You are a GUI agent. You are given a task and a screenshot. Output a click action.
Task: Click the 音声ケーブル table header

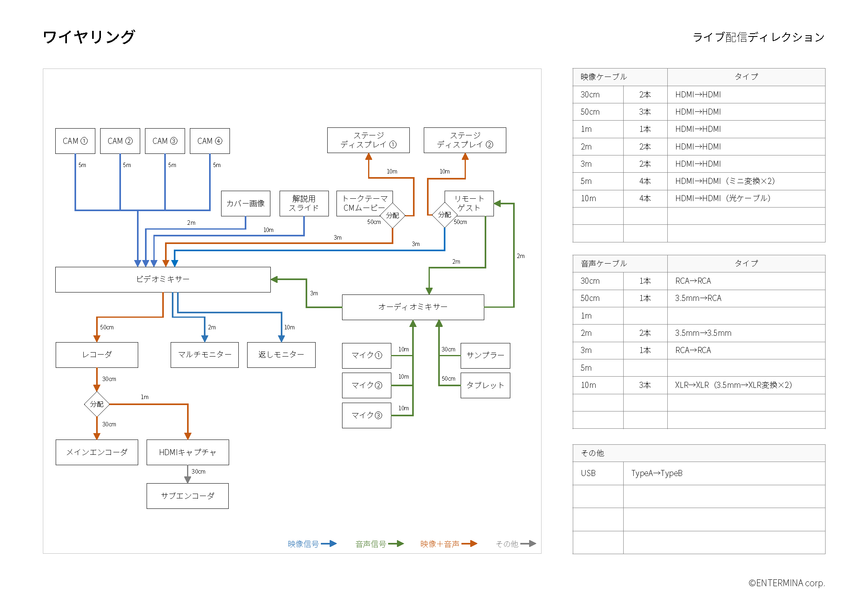tap(604, 264)
